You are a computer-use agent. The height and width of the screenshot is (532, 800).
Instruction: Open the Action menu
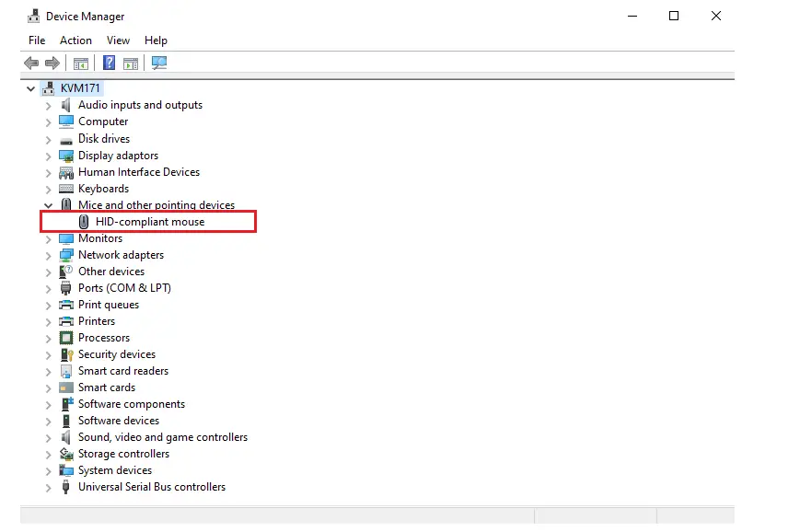coord(75,40)
